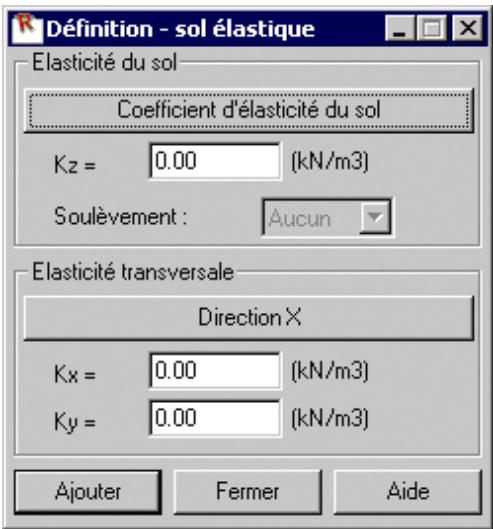
Task: Click the Ajouter button
Action: (x=88, y=492)
